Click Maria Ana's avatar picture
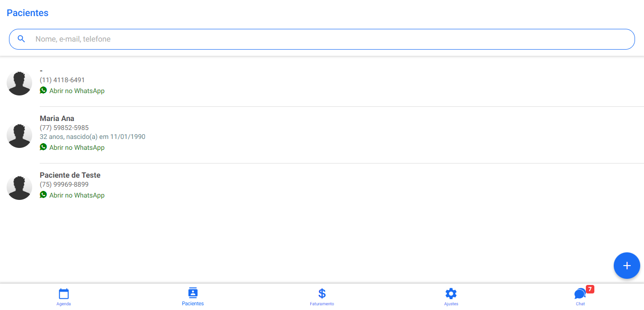Viewport: 644px width, 310px height. click(x=19, y=136)
